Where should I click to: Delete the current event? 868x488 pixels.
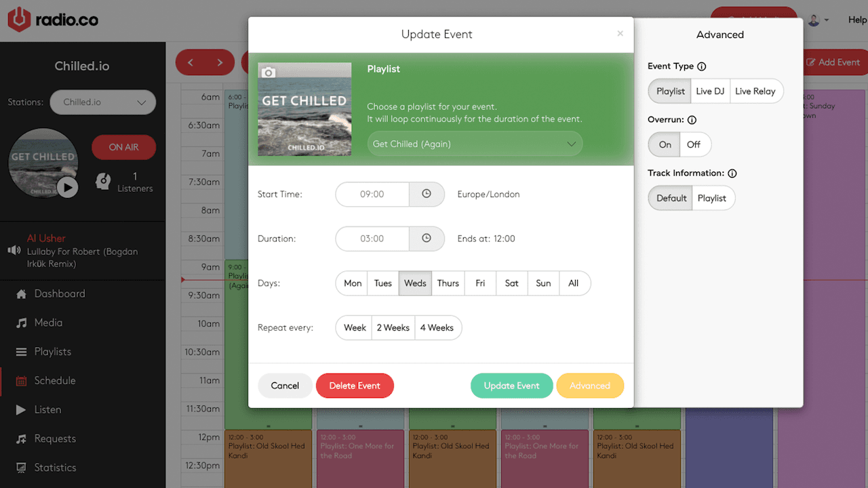tap(355, 385)
